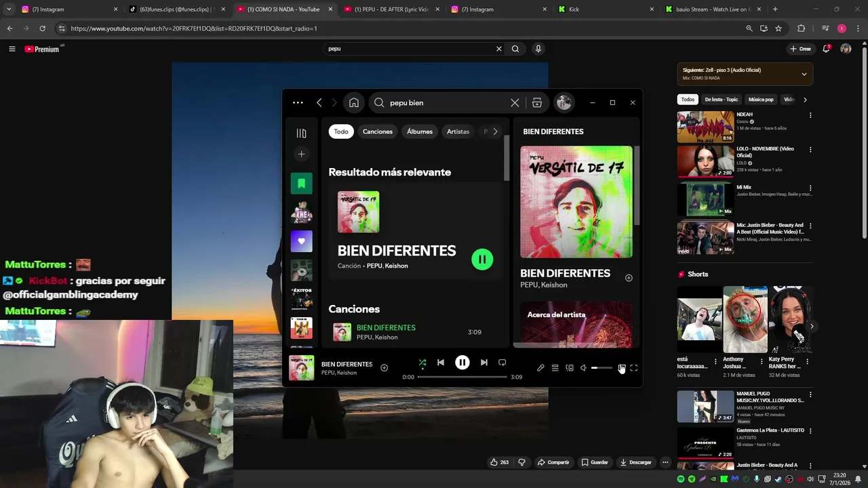The height and width of the screenshot is (488, 868).
Task: Open the Spotify play queue
Action: tap(555, 368)
